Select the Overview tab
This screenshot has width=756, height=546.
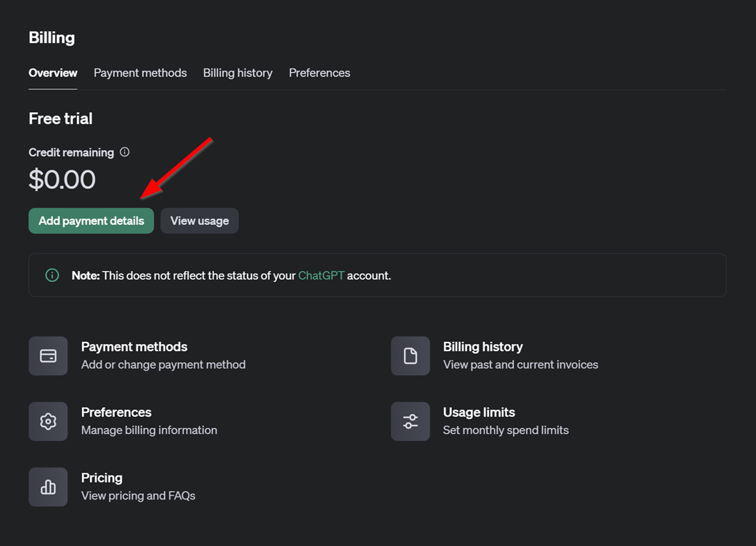click(53, 73)
